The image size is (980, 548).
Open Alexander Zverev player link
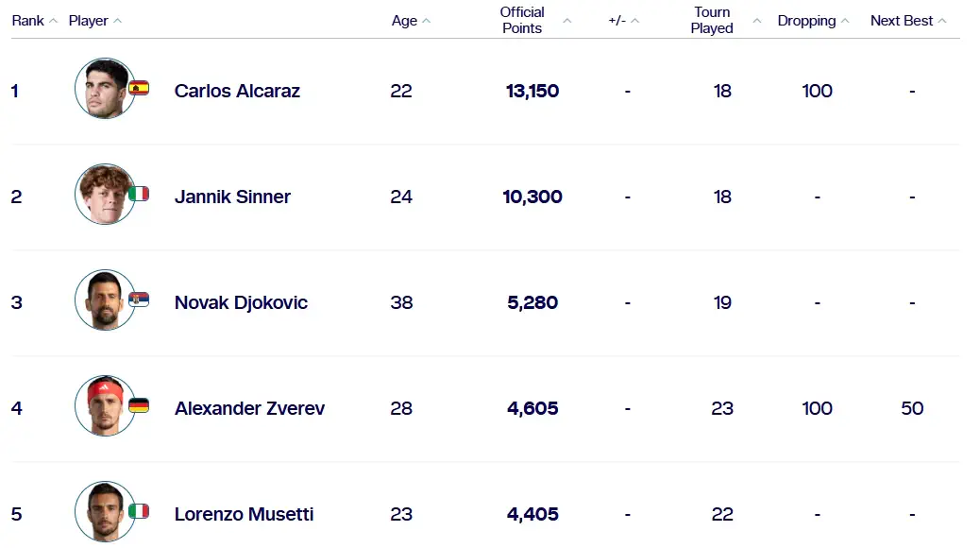pyautogui.click(x=249, y=408)
